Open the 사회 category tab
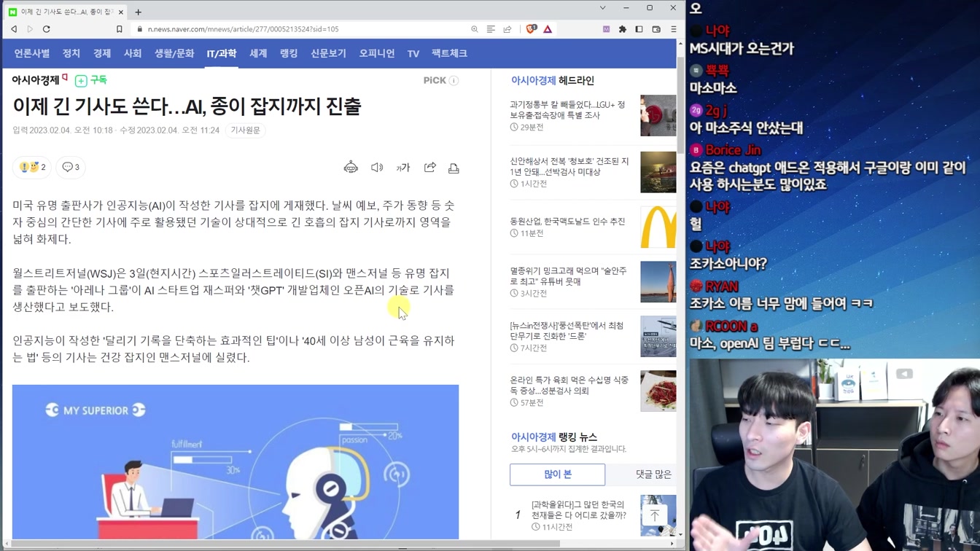Viewport: 980px width, 551px height. 133,53
